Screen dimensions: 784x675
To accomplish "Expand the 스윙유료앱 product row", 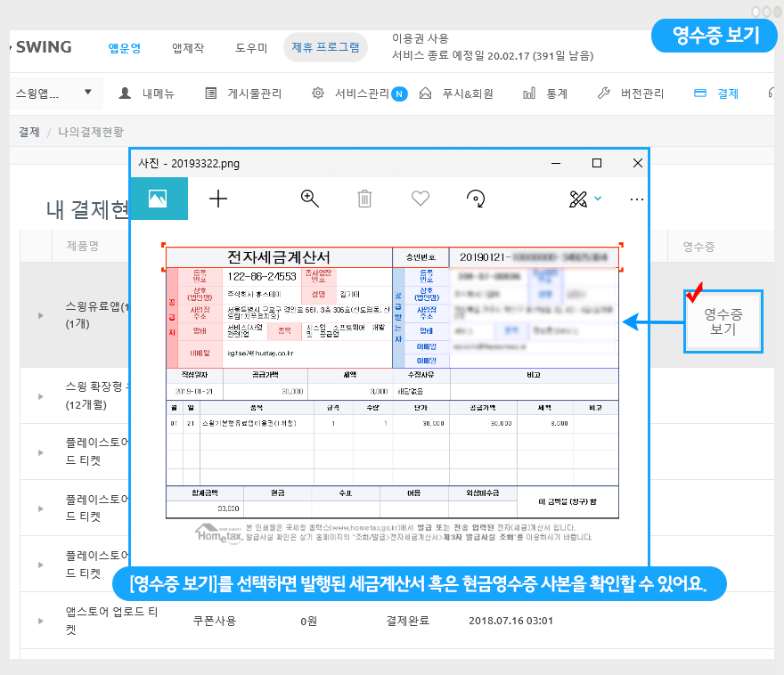I will (39, 315).
